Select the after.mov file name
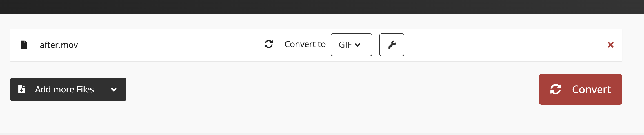644x135 pixels. click(59, 45)
